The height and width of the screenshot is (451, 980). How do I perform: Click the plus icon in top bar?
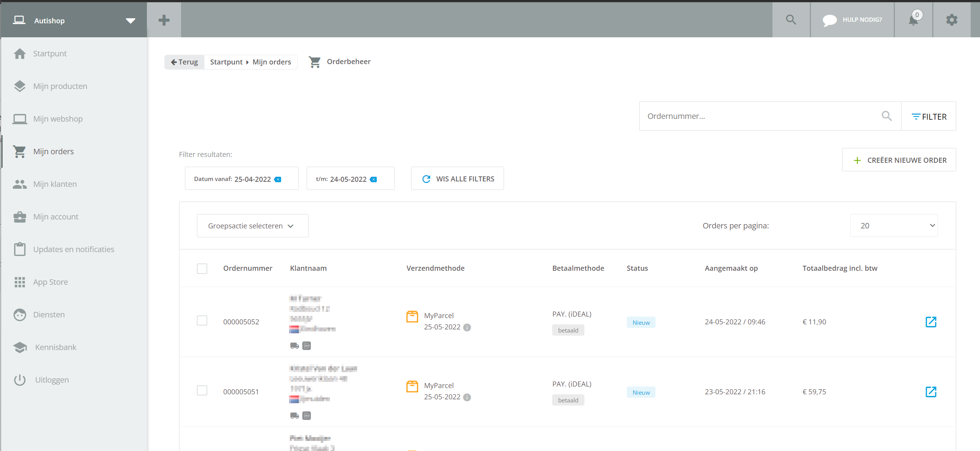[x=164, y=20]
